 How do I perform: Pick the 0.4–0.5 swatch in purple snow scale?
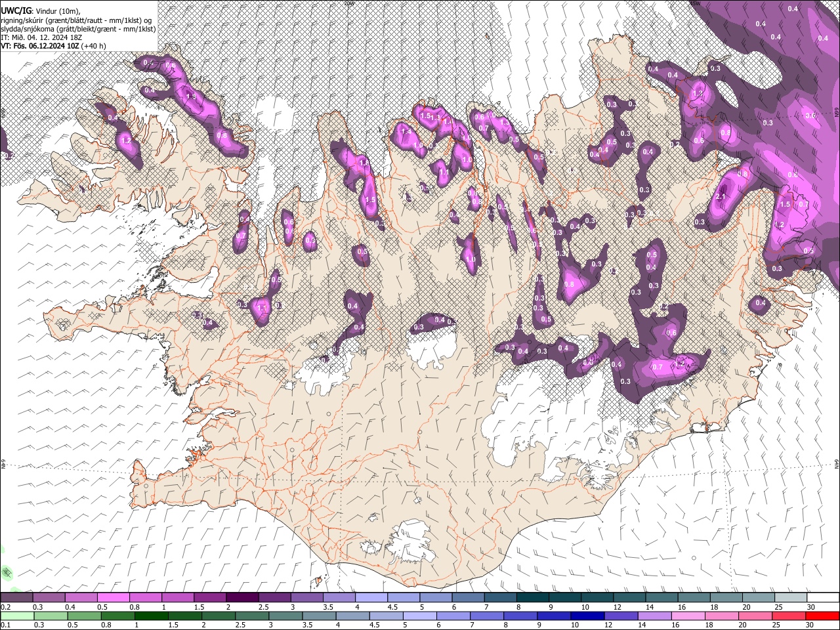[x=81, y=597]
